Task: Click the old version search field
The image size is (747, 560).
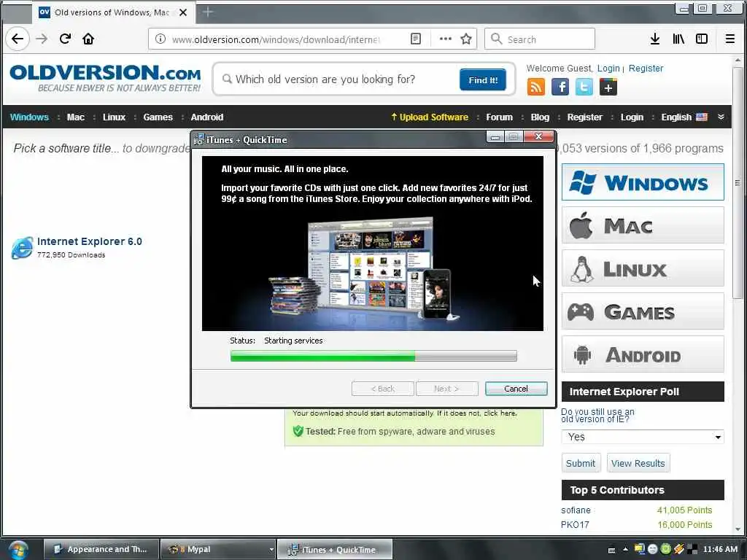Action: [x=337, y=79]
